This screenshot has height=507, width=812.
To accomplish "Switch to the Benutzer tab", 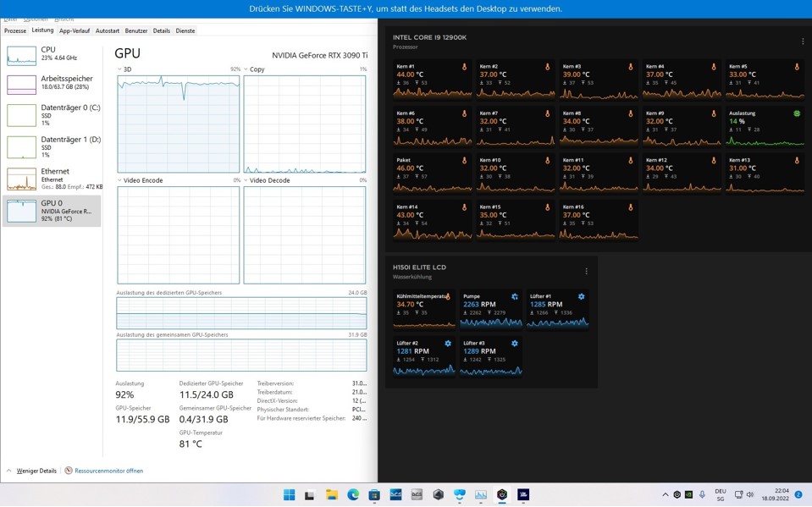I will coord(136,31).
